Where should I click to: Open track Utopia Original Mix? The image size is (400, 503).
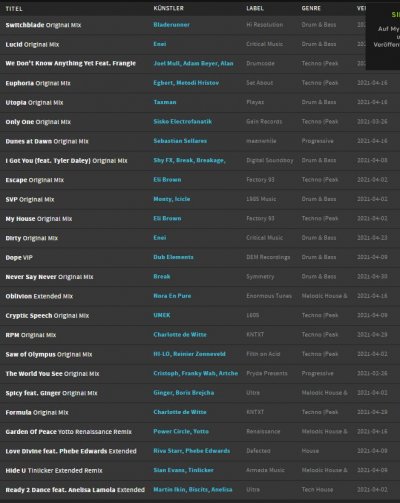pyautogui.click(x=34, y=102)
